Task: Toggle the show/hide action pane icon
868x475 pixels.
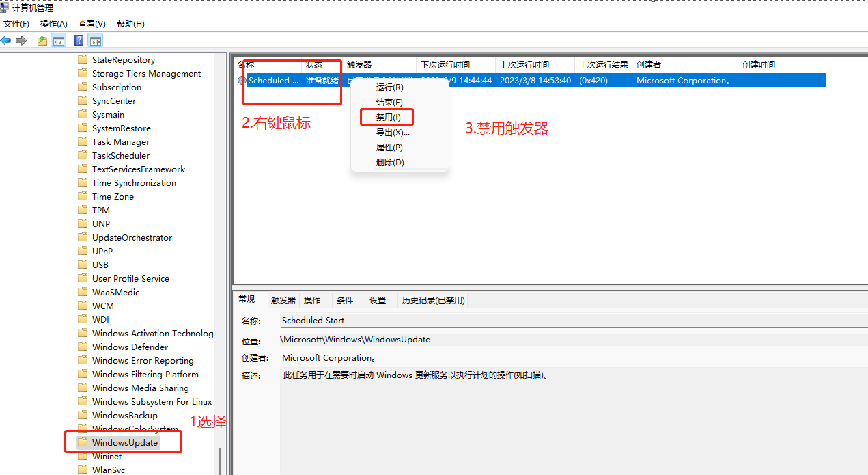Action: click(x=95, y=40)
